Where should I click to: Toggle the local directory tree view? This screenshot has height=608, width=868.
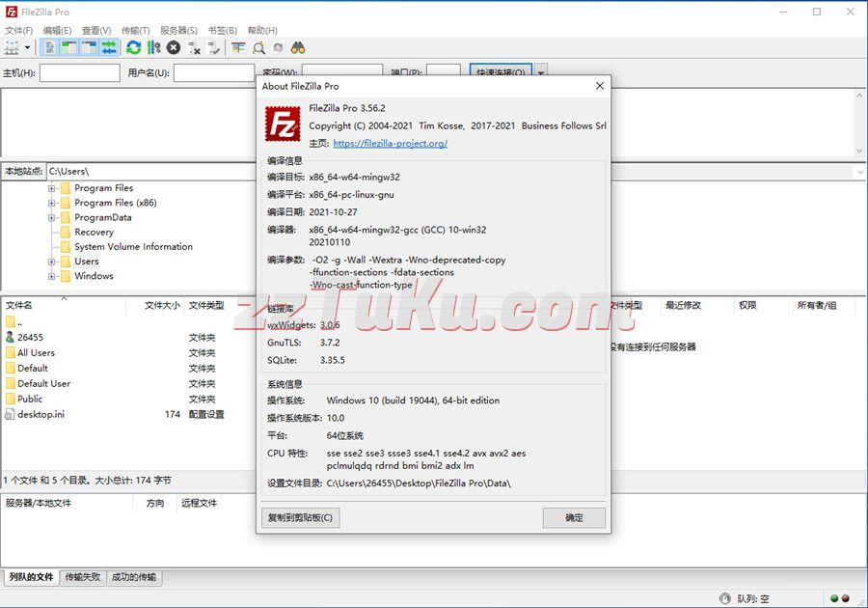(69, 47)
